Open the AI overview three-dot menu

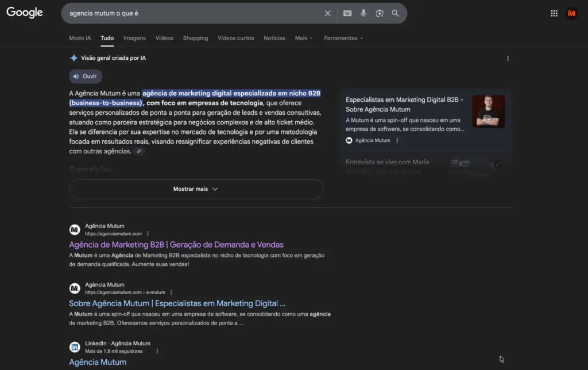[508, 58]
